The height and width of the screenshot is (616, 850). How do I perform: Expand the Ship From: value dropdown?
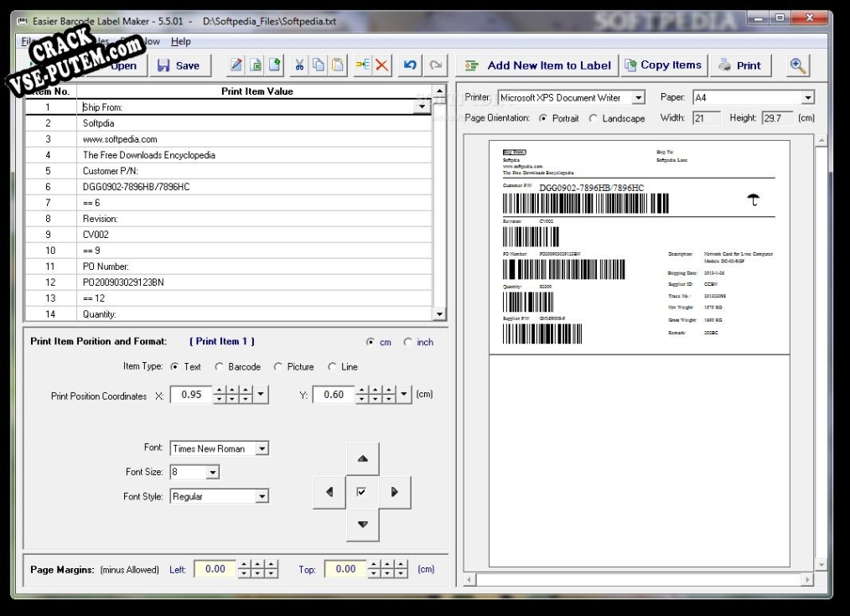(422, 107)
